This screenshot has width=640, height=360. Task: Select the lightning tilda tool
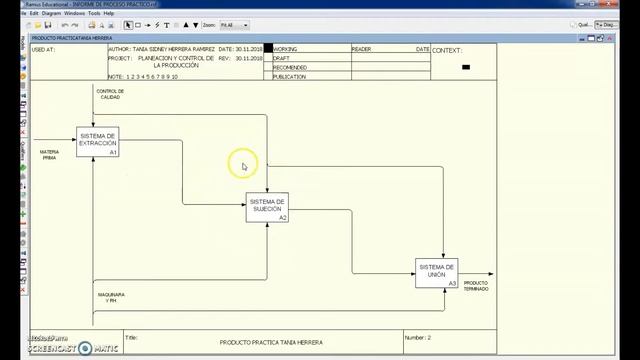pos(157,25)
